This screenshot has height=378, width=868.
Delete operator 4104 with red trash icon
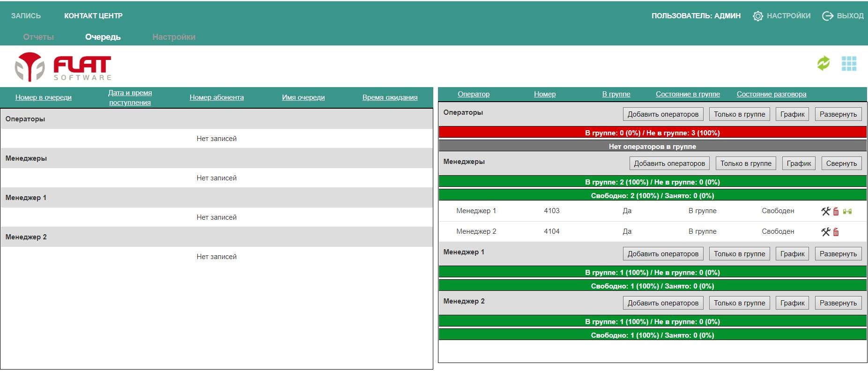pyautogui.click(x=836, y=232)
